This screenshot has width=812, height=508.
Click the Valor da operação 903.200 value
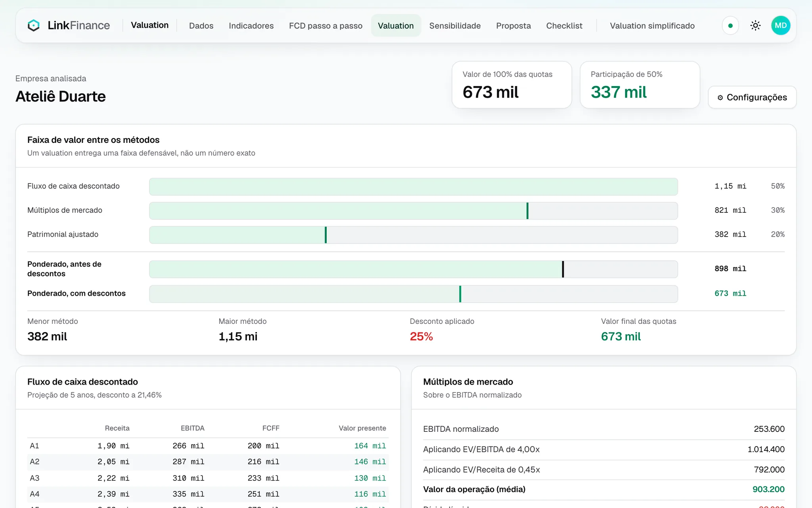pos(768,489)
